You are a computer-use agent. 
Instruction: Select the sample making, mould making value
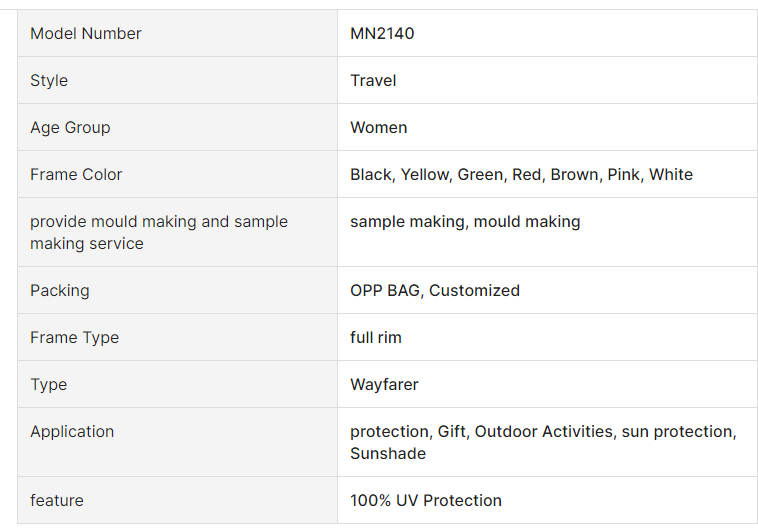(x=465, y=222)
